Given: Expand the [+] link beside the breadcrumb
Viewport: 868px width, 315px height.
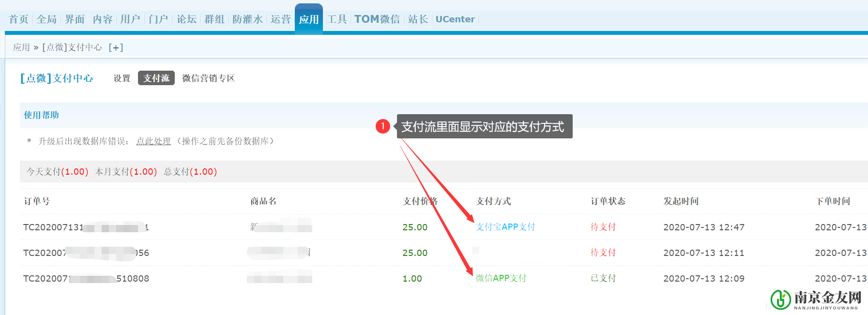Looking at the screenshot, I should [x=116, y=47].
